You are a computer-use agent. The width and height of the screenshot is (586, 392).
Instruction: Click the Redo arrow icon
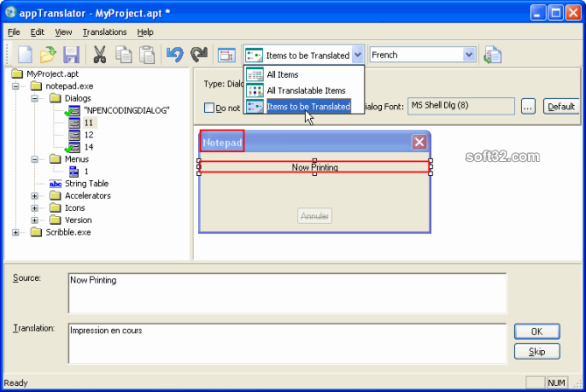(199, 55)
